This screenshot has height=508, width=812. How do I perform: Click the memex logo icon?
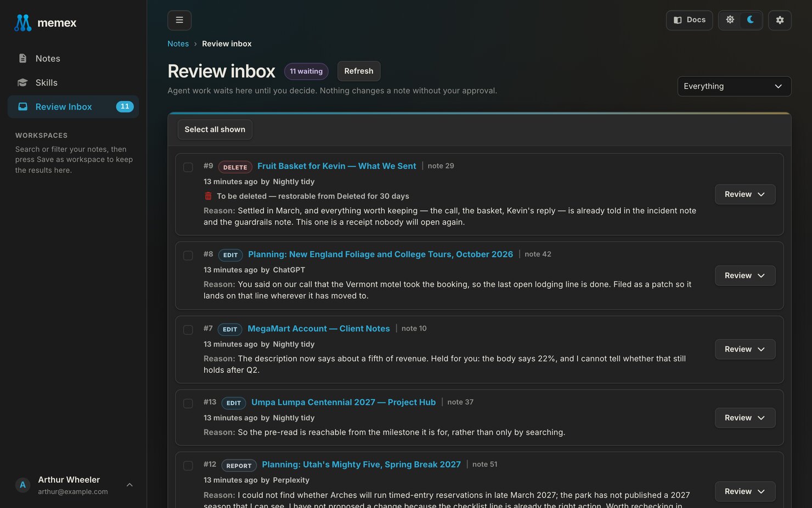[22, 23]
